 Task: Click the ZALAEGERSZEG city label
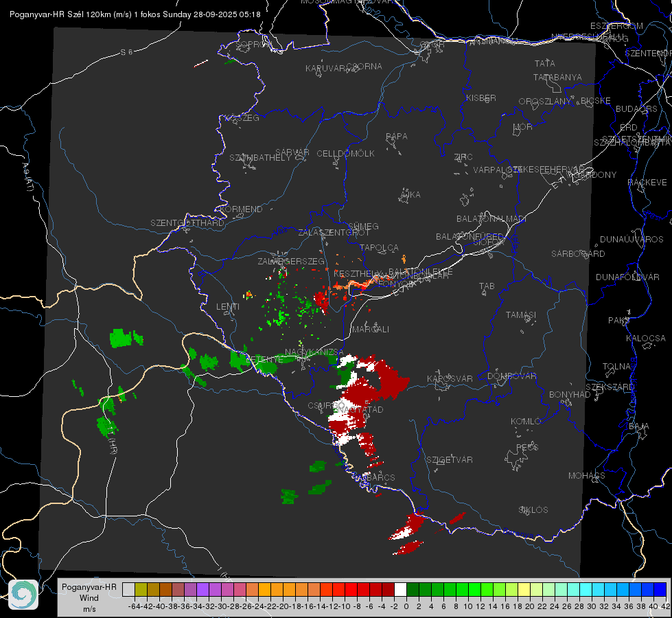291,261
